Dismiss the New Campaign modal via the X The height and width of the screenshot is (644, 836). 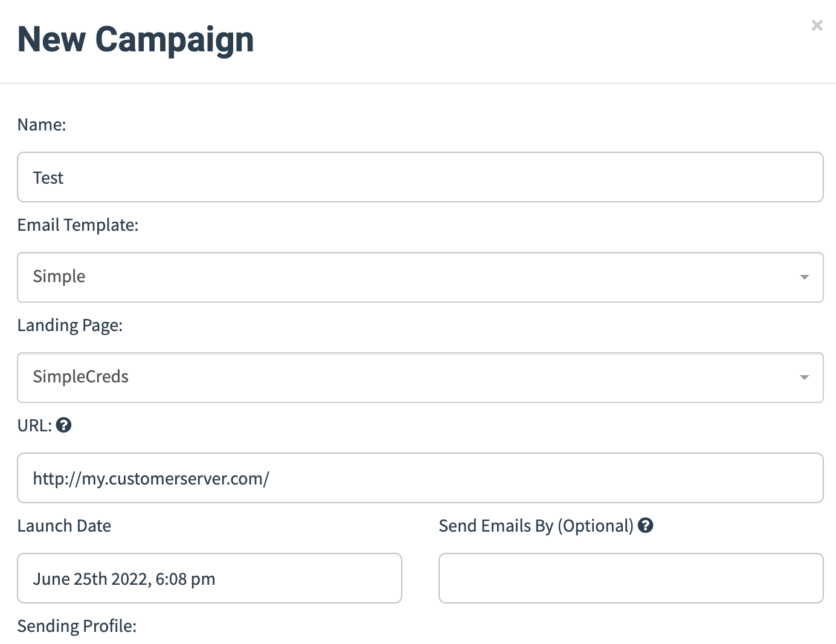(x=817, y=25)
